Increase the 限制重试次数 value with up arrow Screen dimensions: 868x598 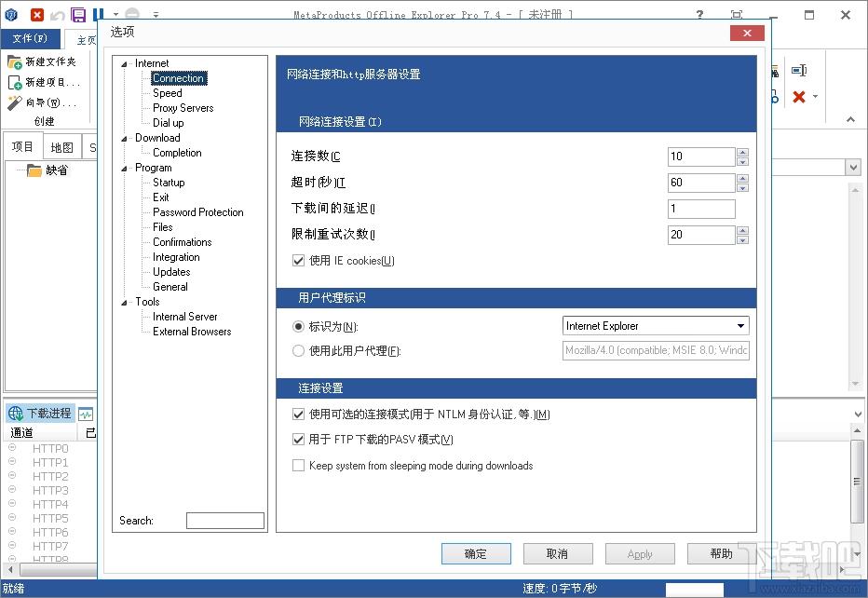click(743, 230)
